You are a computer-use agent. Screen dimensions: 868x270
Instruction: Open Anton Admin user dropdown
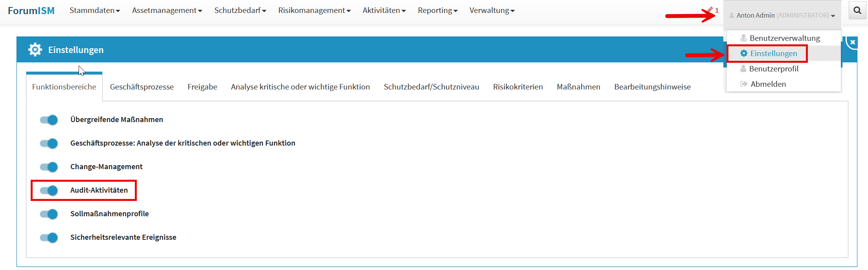[782, 15]
